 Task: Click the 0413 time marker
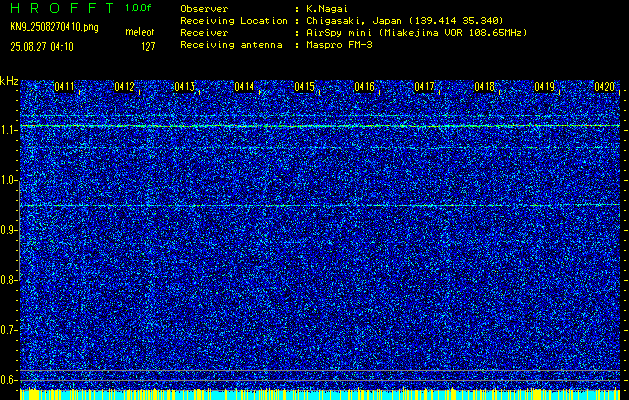click(185, 86)
